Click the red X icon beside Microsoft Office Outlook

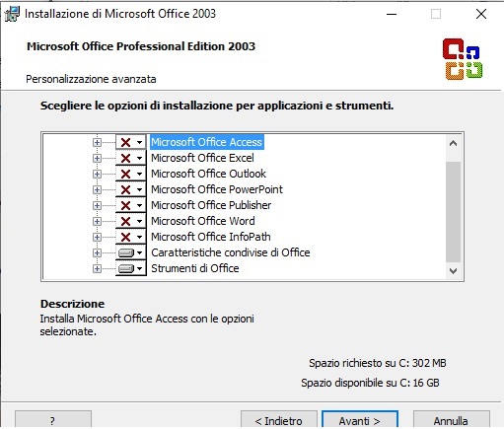pos(125,175)
